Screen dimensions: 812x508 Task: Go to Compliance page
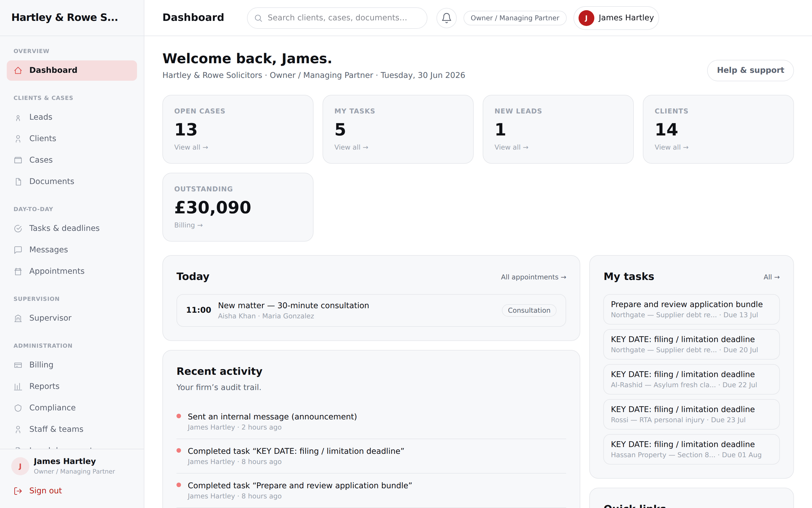72,408
